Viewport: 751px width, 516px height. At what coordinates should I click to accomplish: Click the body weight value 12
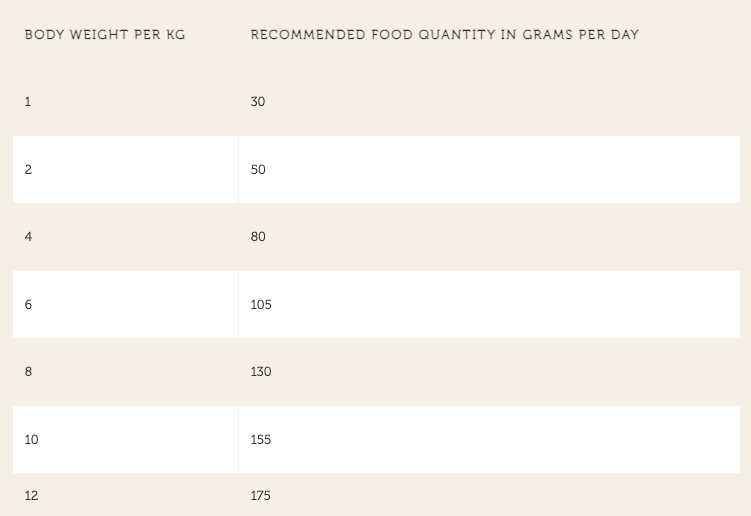(31, 496)
